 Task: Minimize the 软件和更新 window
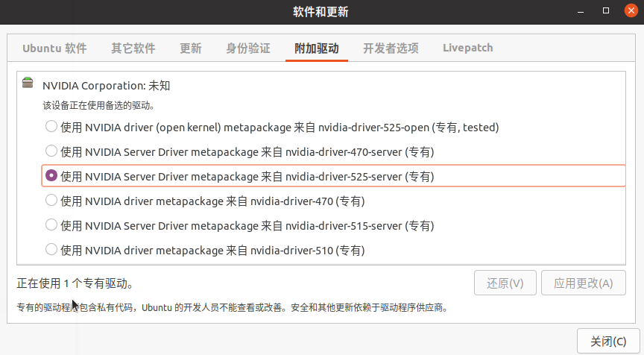[x=581, y=11]
